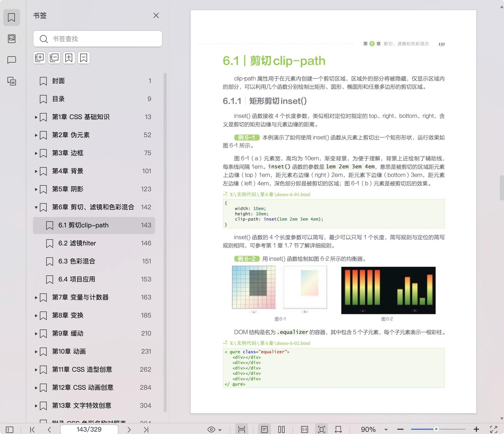This screenshot has height=434, width=504.
Task: Jump to 6.3 色彩混合 bookmark
Action: click(x=94, y=261)
